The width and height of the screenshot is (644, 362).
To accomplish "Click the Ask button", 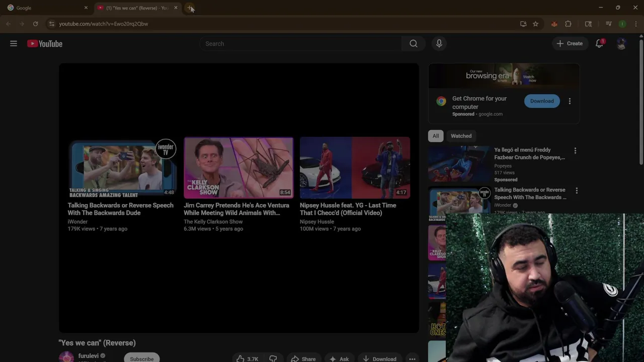I will coord(339,358).
